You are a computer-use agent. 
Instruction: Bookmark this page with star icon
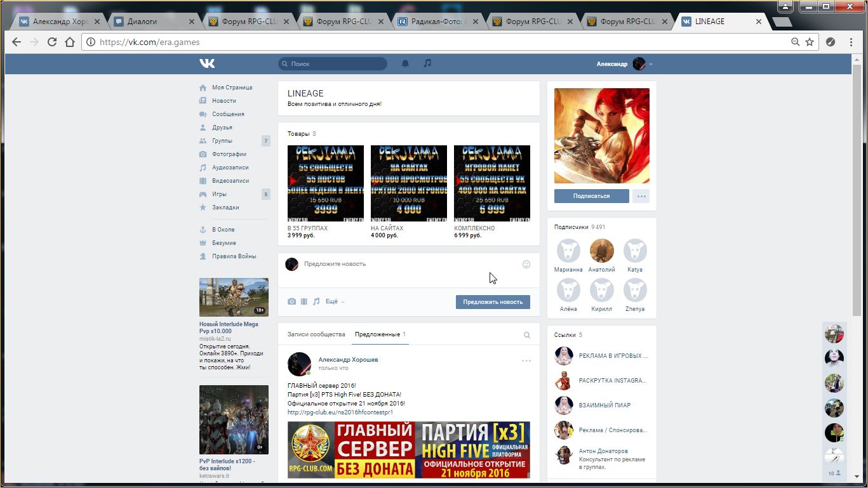point(810,42)
